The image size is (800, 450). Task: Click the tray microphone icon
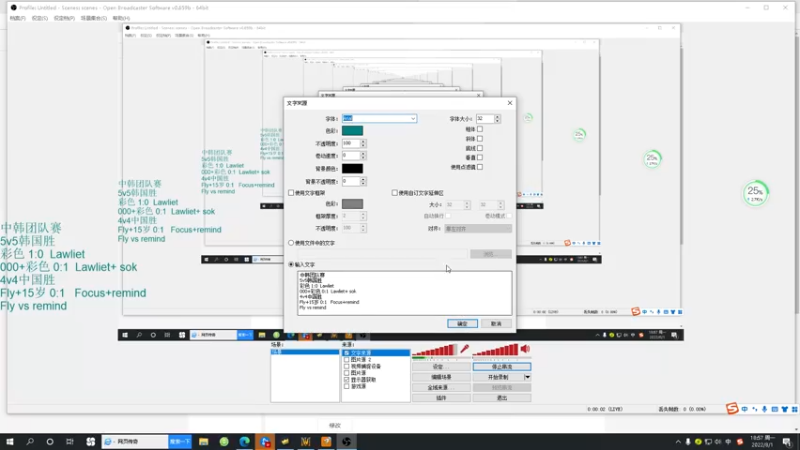[x=688, y=442]
